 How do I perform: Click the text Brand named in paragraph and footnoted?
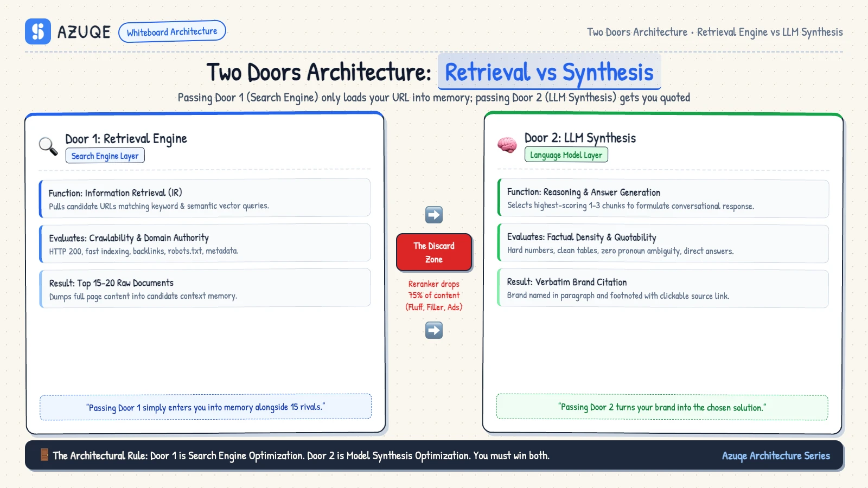(x=618, y=296)
